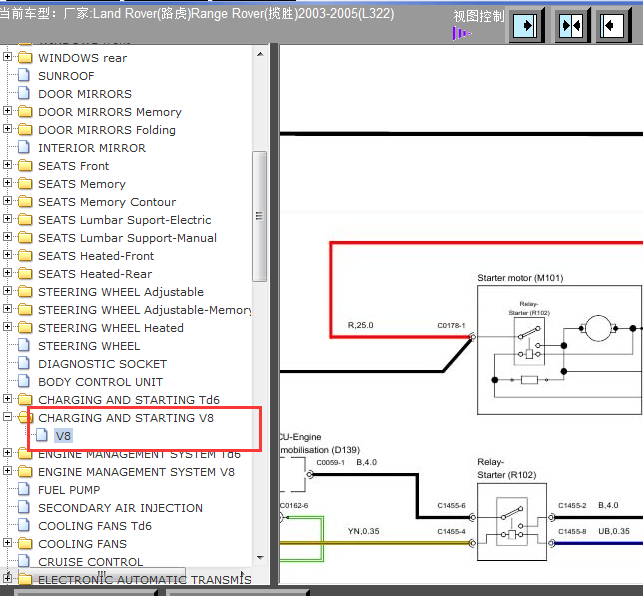Image resolution: width=643 pixels, height=596 pixels.
Task: Click the tree scrollbar down arrow
Action: 260,557
